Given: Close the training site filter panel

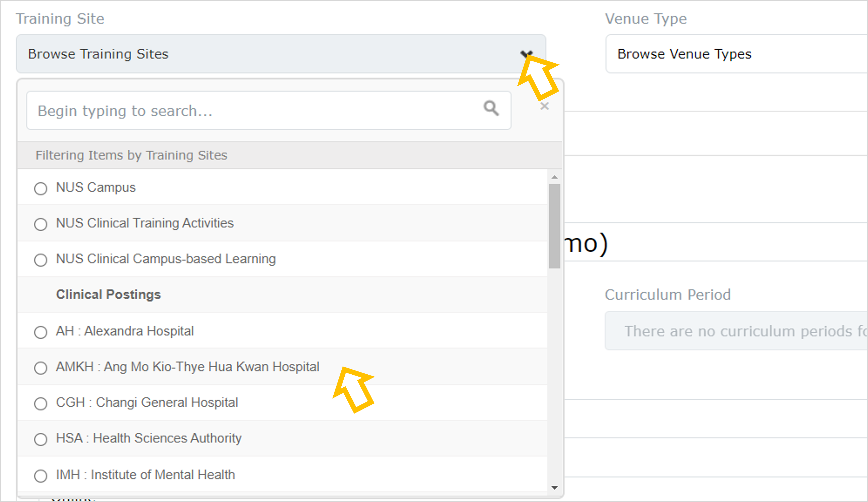Looking at the screenshot, I should click(x=545, y=106).
